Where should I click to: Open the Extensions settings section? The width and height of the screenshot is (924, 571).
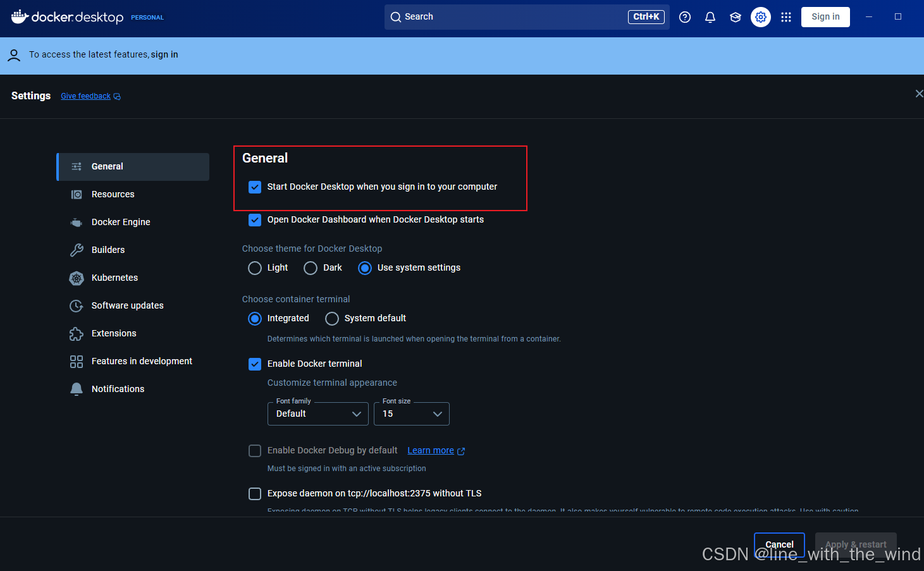(133, 334)
